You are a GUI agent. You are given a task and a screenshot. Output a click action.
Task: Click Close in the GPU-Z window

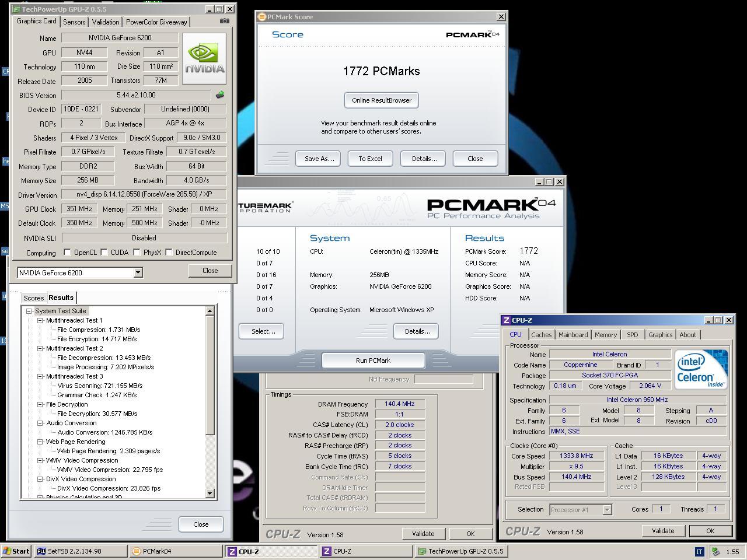click(x=210, y=271)
